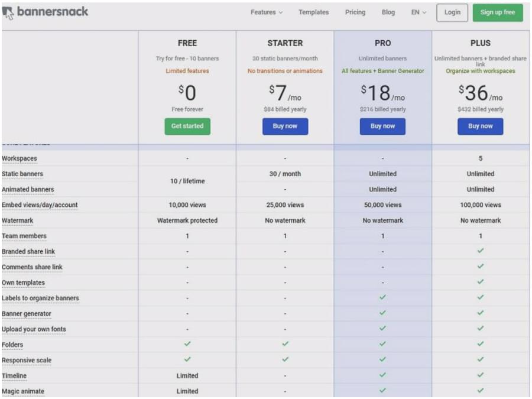Viewport: 532px width, 399px height.
Task: Click the Plus checkmark for Magic animate
Action: click(481, 391)
